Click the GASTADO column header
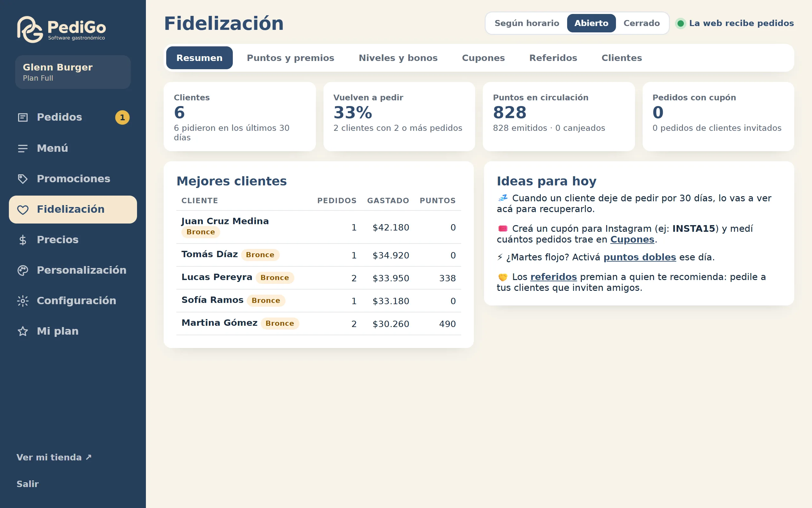The height and width of the screenshot is (508, 812). click(388, 201)
